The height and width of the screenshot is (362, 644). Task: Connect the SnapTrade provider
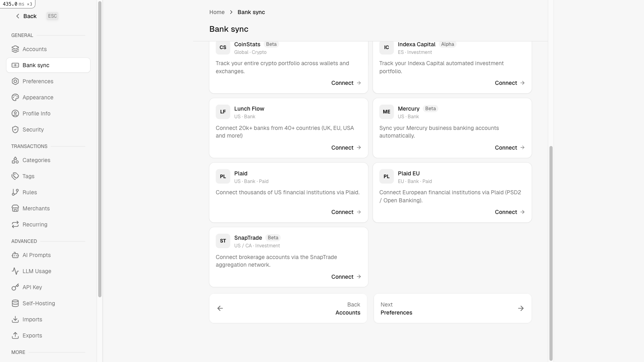click(346, 277)
